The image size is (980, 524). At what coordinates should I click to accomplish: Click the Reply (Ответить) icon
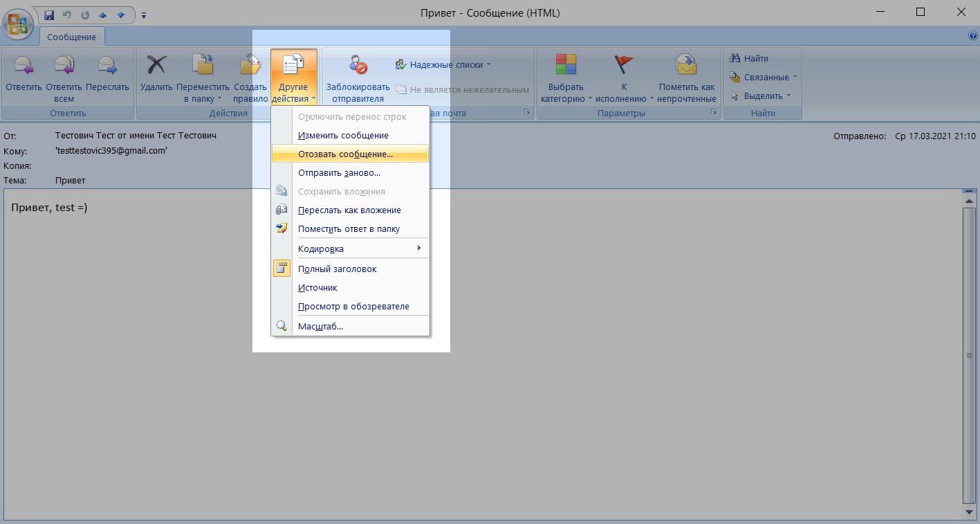pyautogui.click(x=24, y=65)
